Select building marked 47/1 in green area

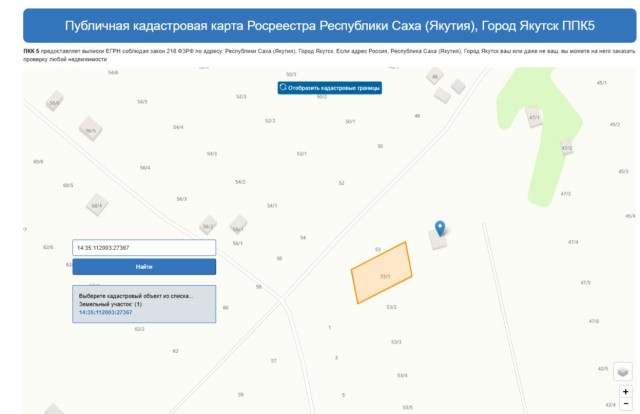(534, 116)
